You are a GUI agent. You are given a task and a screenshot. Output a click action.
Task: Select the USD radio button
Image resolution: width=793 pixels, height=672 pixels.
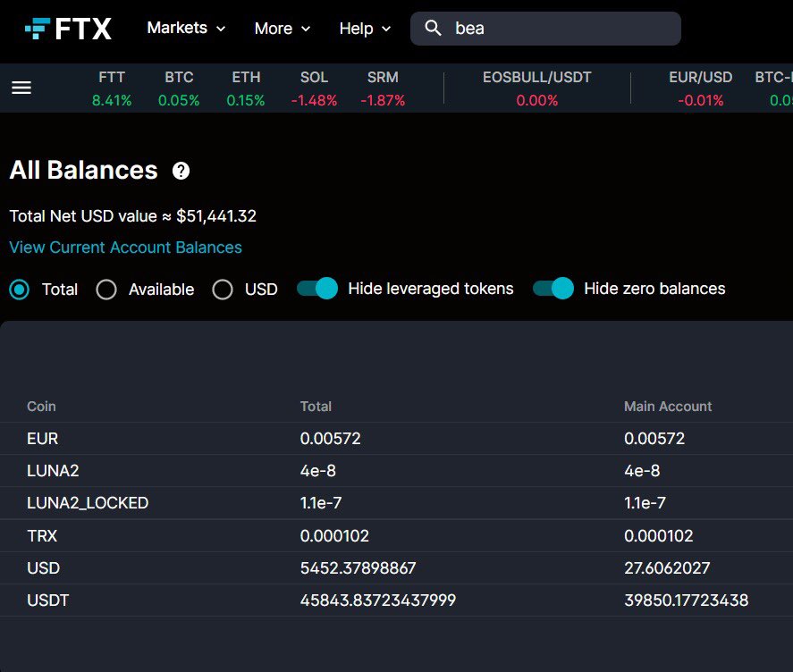pyautogui.click(x=223, y=290)
